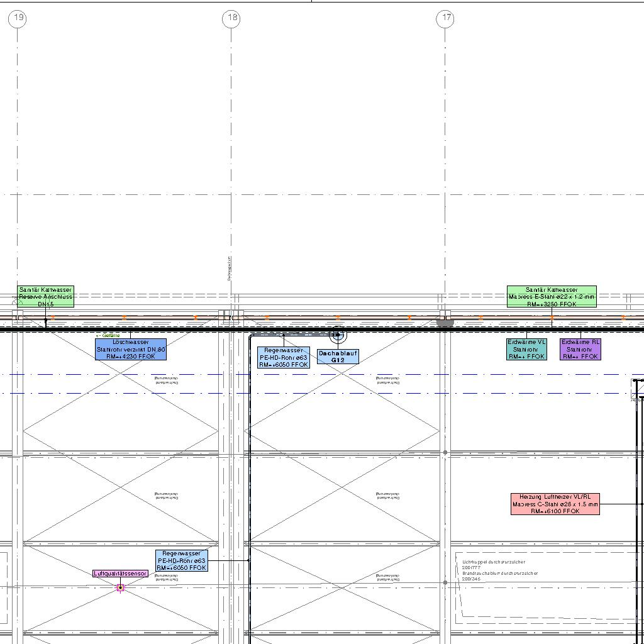
Task: Select the magenta Luftqualitätssensor sensor symbol
Action: tap(120, 588)
